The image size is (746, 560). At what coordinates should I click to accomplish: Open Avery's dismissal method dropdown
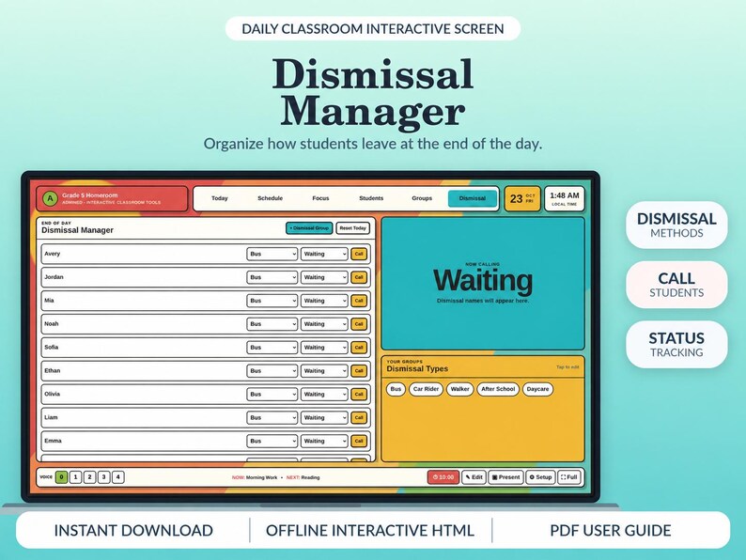tap(272, 254)
